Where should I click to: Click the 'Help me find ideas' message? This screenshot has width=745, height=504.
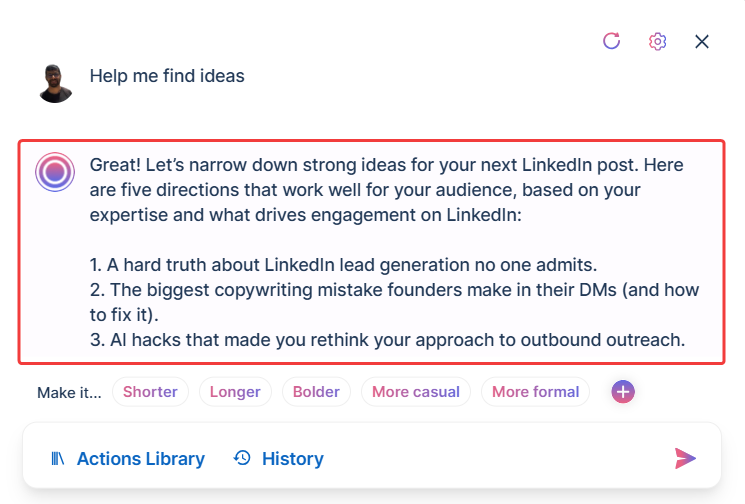pyautogui.click(x=167, y=76)
